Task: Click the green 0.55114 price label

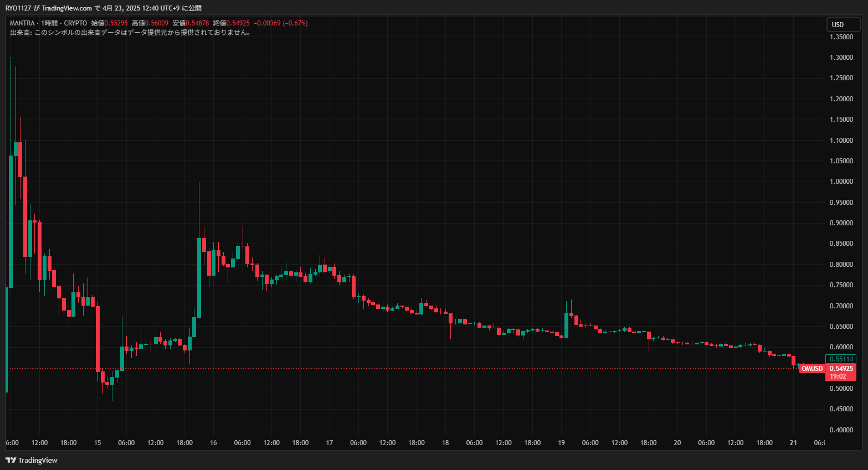Action: pos(841,359)
